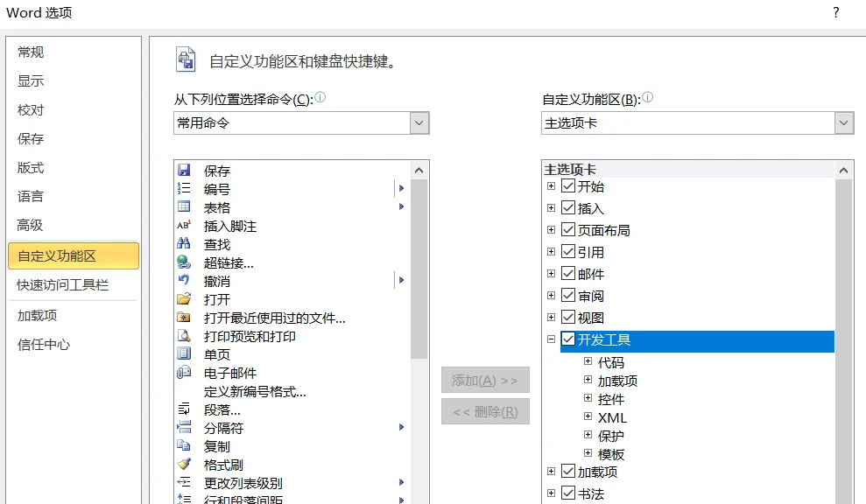The height and width of the screenshot is (504, 866).
Task: Open the 校对 category
Action: [31, 110]
